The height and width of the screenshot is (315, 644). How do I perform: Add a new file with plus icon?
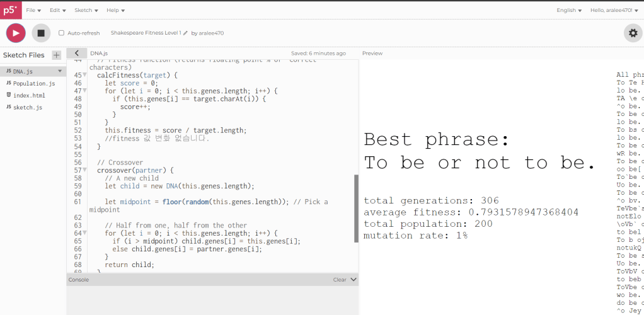click(x=56, y=55)
